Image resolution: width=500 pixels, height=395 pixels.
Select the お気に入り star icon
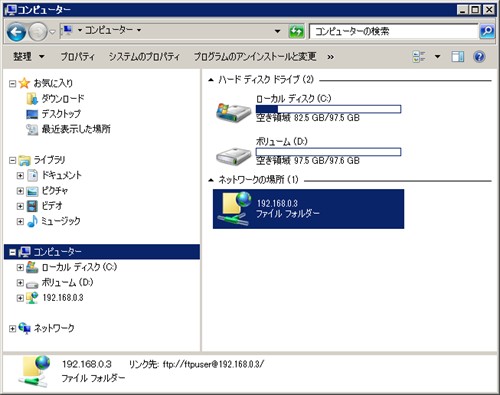[24, 83]
